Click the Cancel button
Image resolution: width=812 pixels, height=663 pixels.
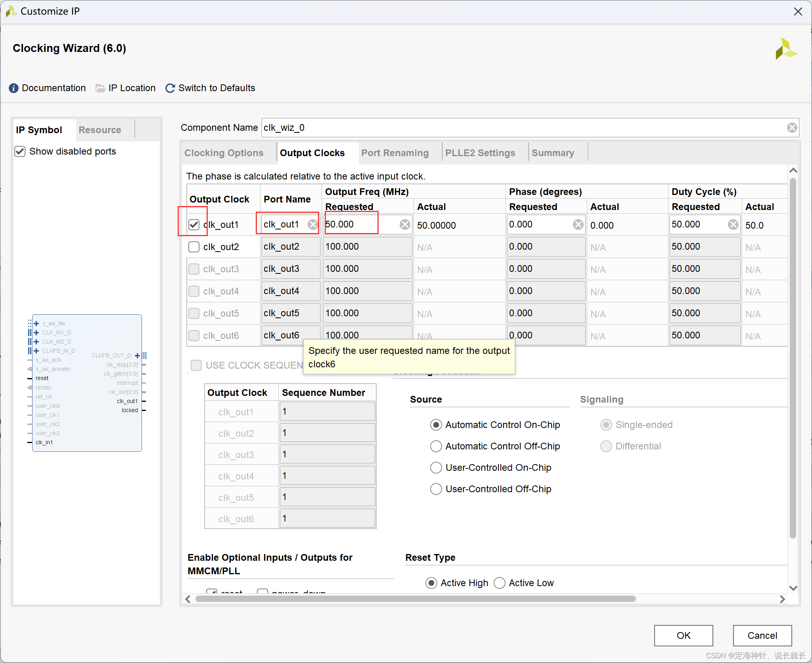[x=762, y=635]
